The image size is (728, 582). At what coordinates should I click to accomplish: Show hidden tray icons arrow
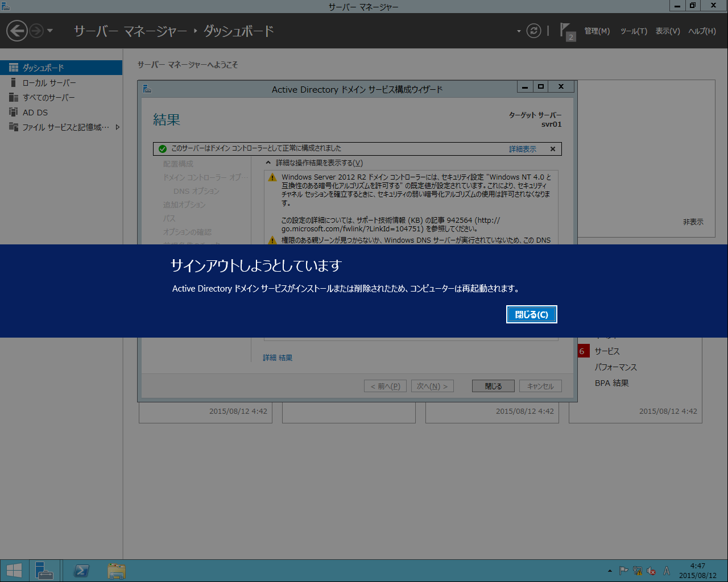[610, 571]
